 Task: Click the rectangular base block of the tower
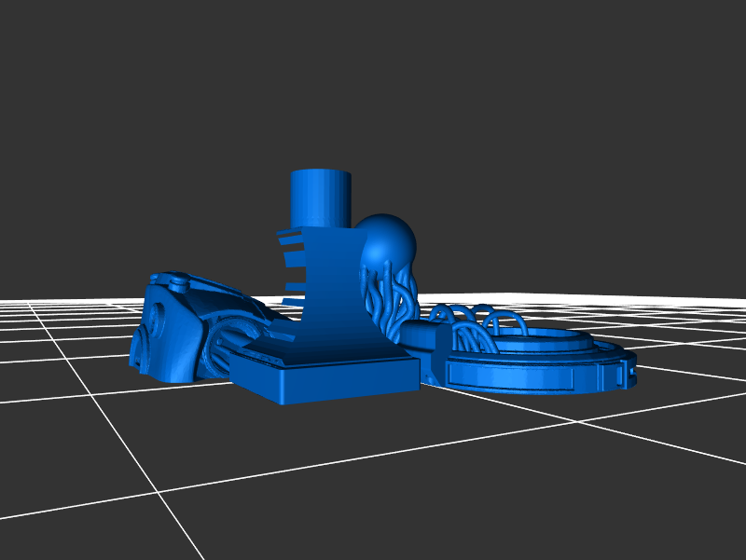(x=326, y=380)
